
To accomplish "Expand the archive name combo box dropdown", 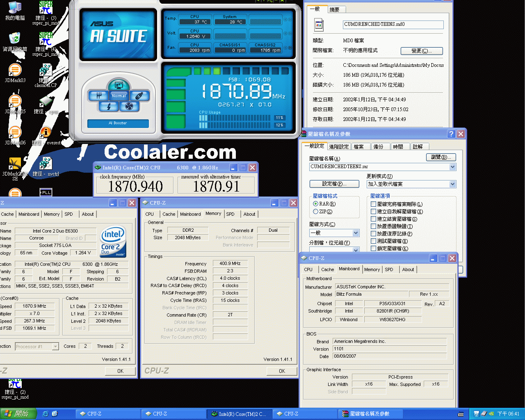I will click(x=452, y=167).
